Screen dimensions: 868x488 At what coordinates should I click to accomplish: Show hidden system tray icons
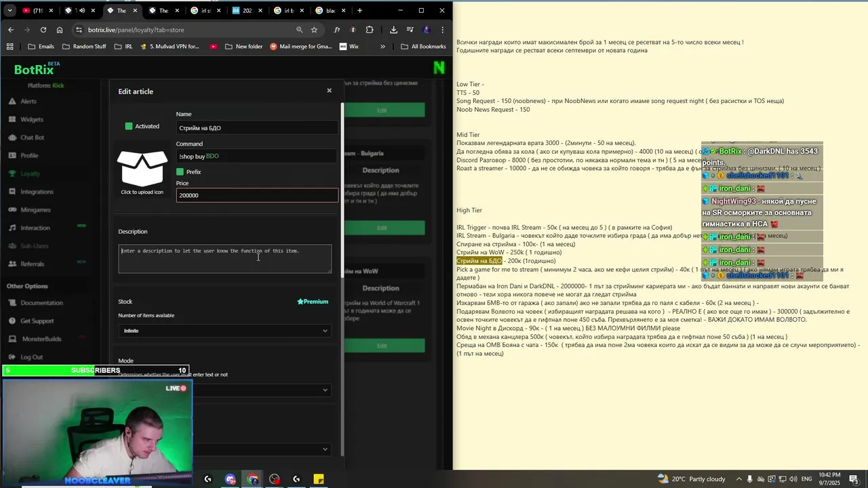click(x=740, y=479)
